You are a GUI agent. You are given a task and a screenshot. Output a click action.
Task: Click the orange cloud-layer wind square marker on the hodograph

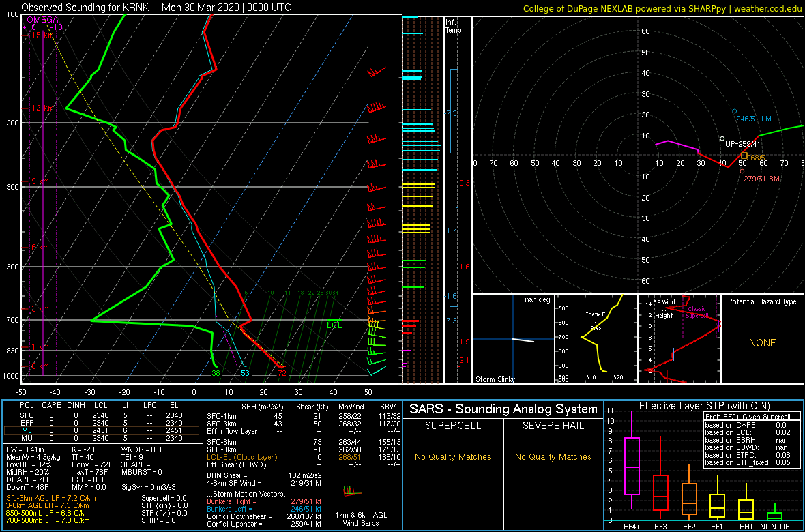point(744,156)
